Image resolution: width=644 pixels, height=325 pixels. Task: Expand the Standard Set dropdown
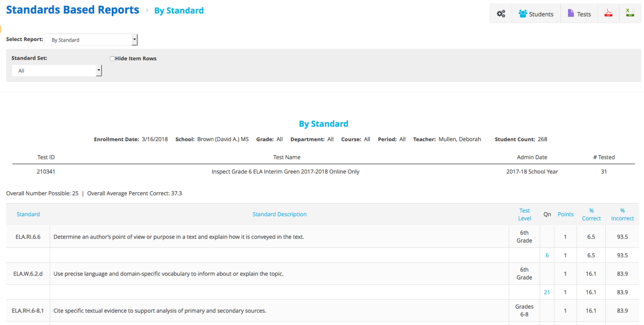coord(57,71)
